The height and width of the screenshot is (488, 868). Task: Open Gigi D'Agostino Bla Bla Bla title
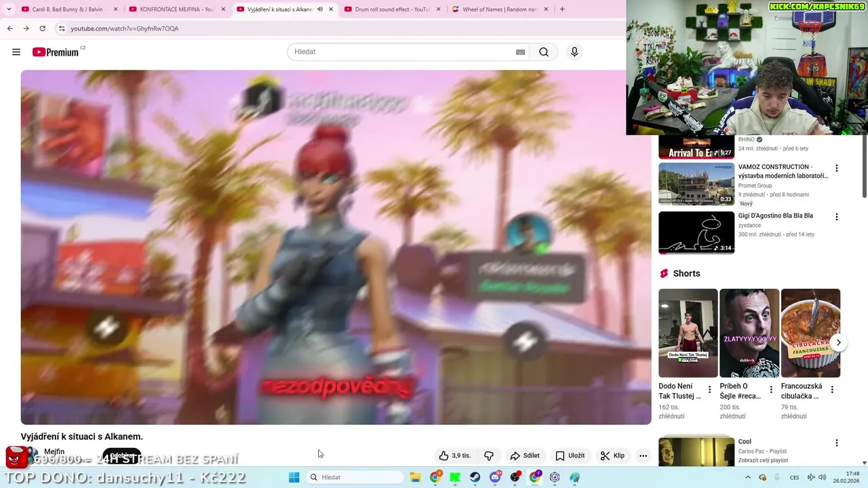click(776, 216)
